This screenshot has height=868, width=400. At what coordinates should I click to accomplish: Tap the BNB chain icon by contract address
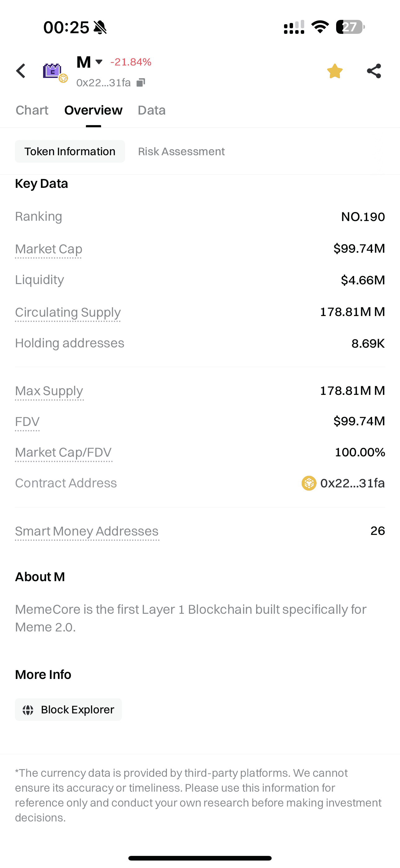309,483
